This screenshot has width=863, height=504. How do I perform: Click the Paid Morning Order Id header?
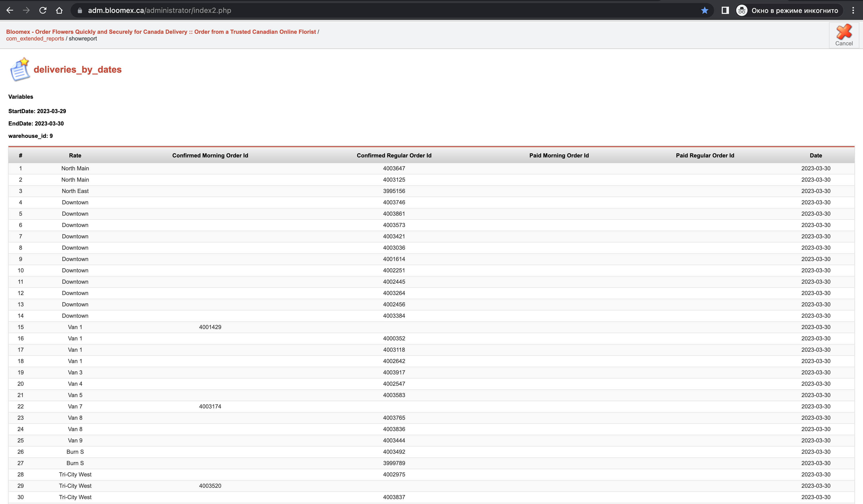(x=559, y=155)
